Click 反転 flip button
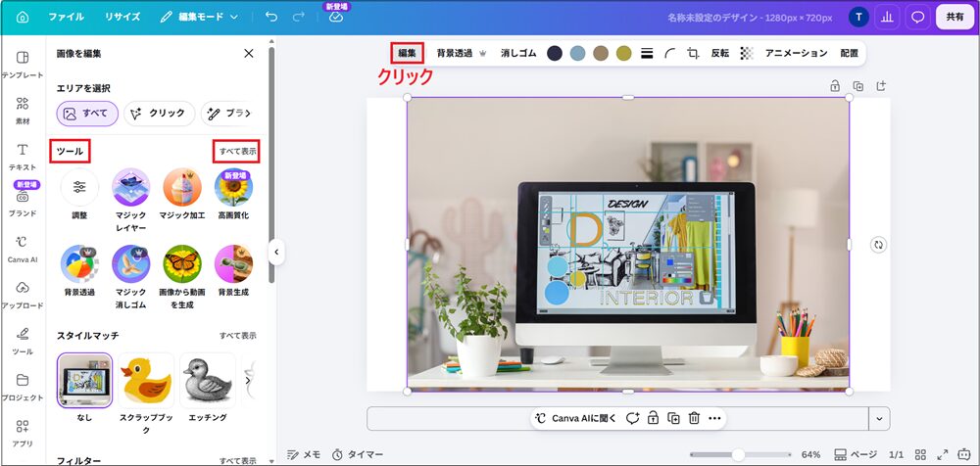Image resolution: width=980 pixels, height=466 pixels. click(720, 53)
